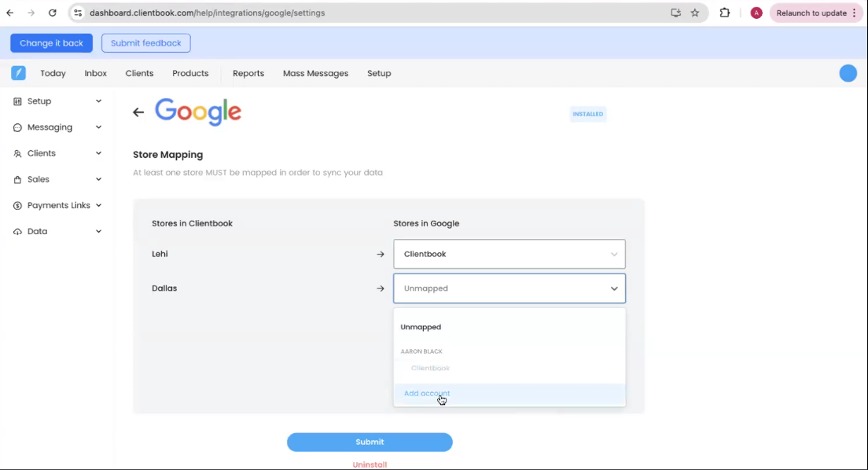868x470 pixels.
Task: Click the Uninstall link
Action: pos(370,464)
